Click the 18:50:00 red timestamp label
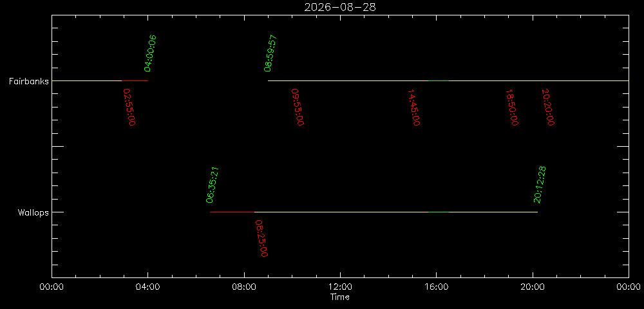Image resolution: width=644 pixels, height=309 pixels. [512, 107]
